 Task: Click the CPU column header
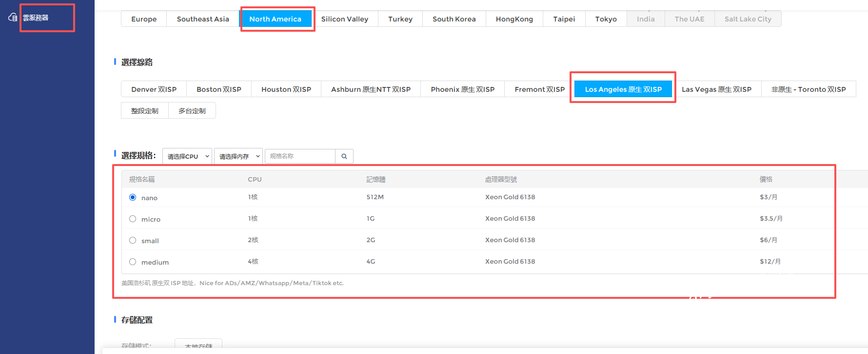tap(255, 179)
